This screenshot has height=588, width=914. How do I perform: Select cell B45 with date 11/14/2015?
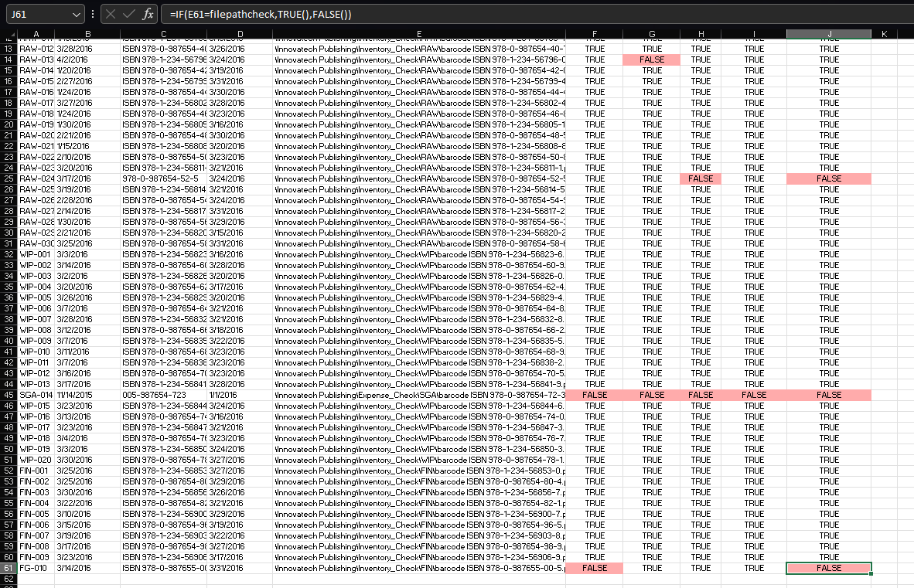[87, 395]
